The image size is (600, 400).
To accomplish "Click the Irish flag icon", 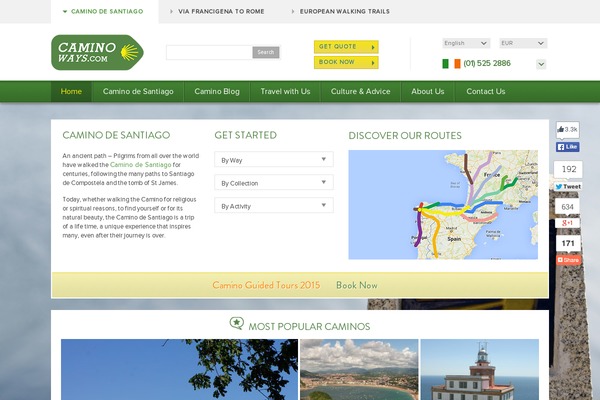I will 451,64.
